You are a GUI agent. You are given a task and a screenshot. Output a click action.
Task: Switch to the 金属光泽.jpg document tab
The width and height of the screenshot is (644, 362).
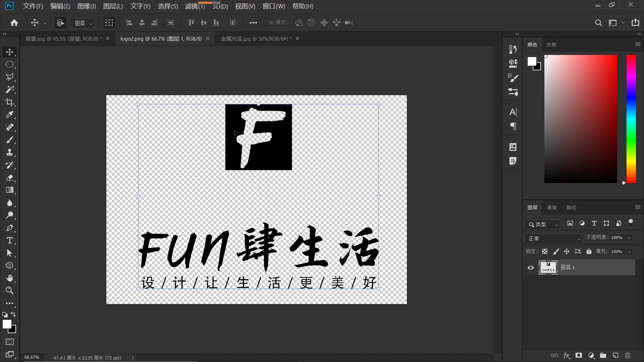point(256,39)
